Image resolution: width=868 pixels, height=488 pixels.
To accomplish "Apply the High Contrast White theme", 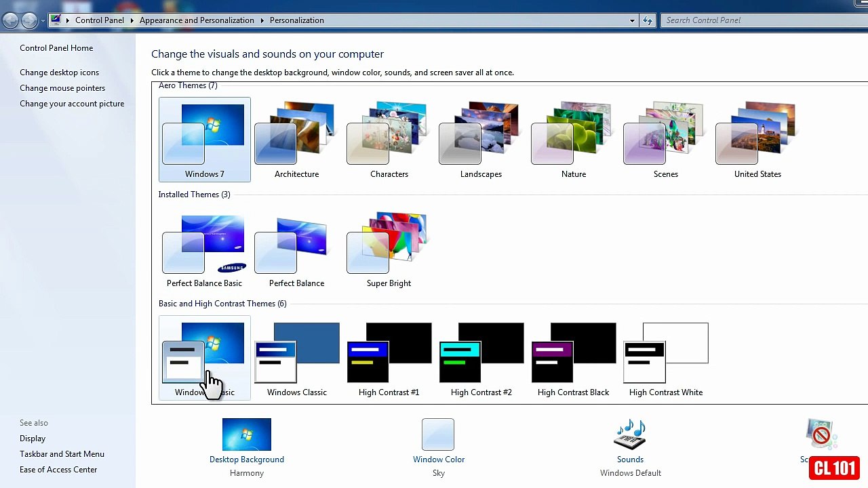I will coord(665,358).
